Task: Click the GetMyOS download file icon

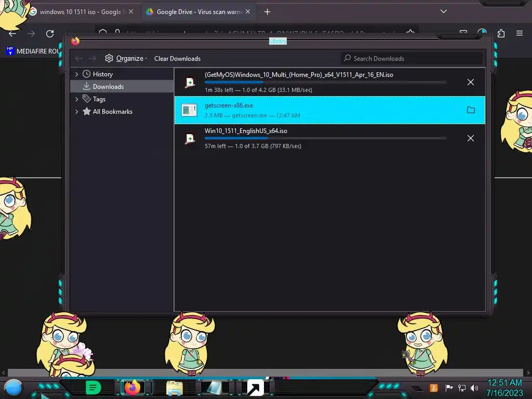Action: pos(190,83)
